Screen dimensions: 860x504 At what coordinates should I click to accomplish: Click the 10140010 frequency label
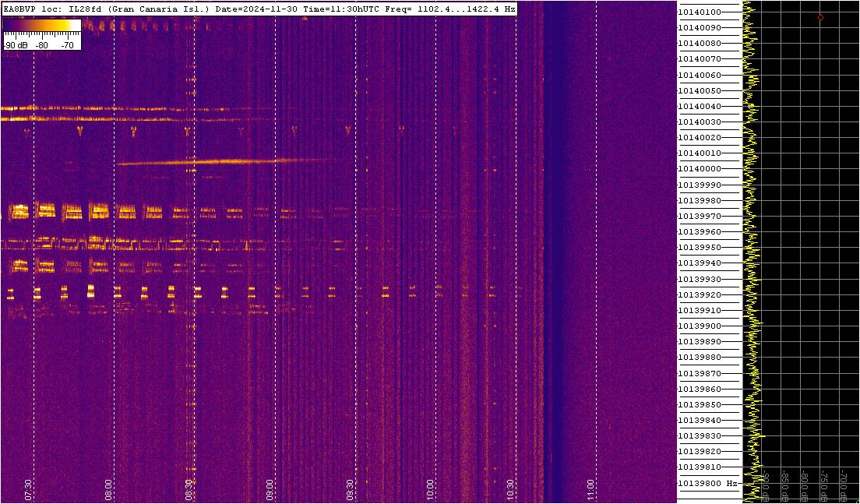[700, 153]
